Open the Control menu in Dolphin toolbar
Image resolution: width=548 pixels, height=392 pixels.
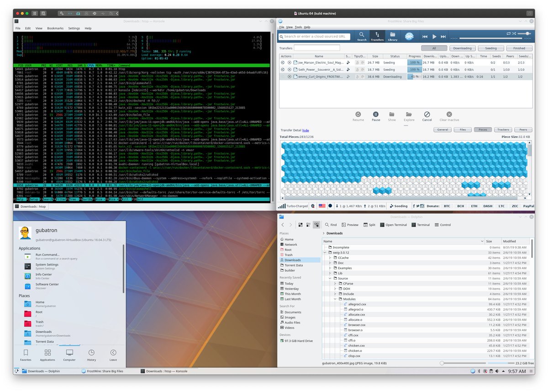pyautogui.click(x=443, y=225)
